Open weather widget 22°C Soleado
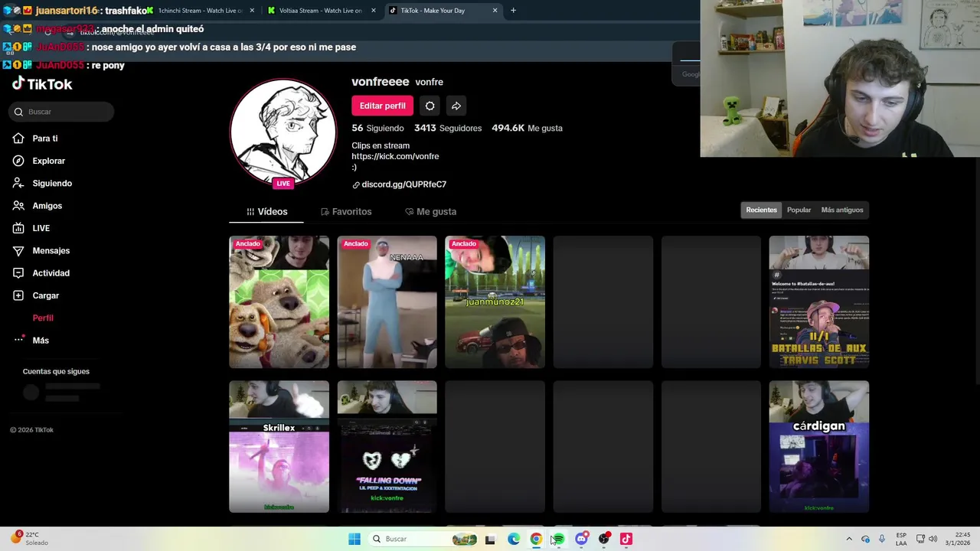 point(28,539)
